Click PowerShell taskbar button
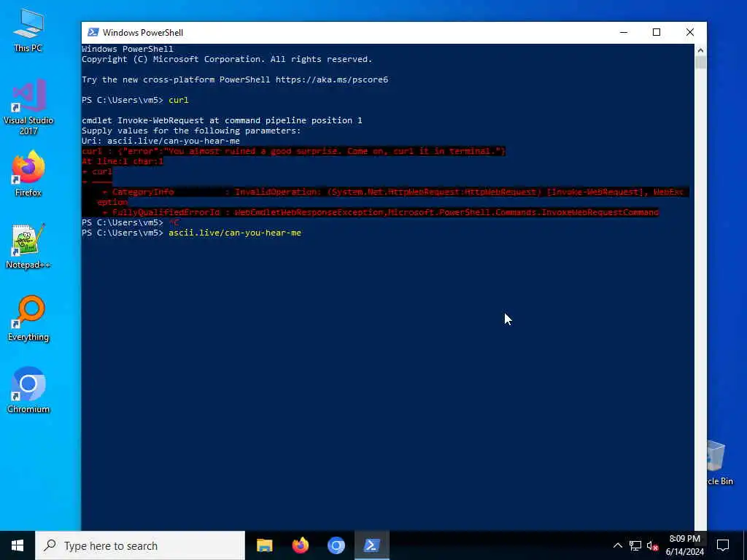The width and height of the screenshot is (747, 560). tap(371, 545)
